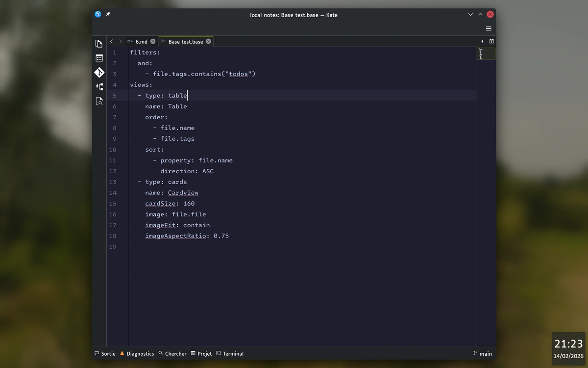
Task: Toggle the Diagnostics panel
Action: coord(137,353)
